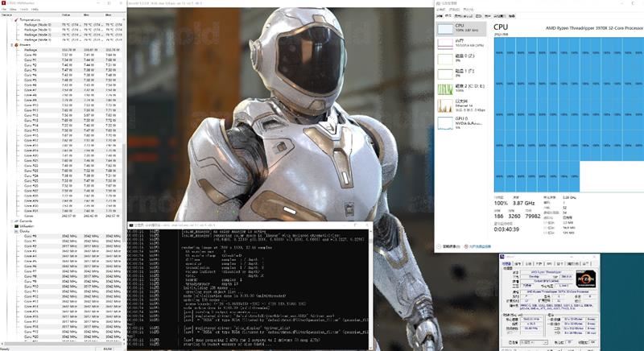This screenshot has height=351, width=644.
Task: Open the Tools menu in HWMonitor
Action: 24,9
